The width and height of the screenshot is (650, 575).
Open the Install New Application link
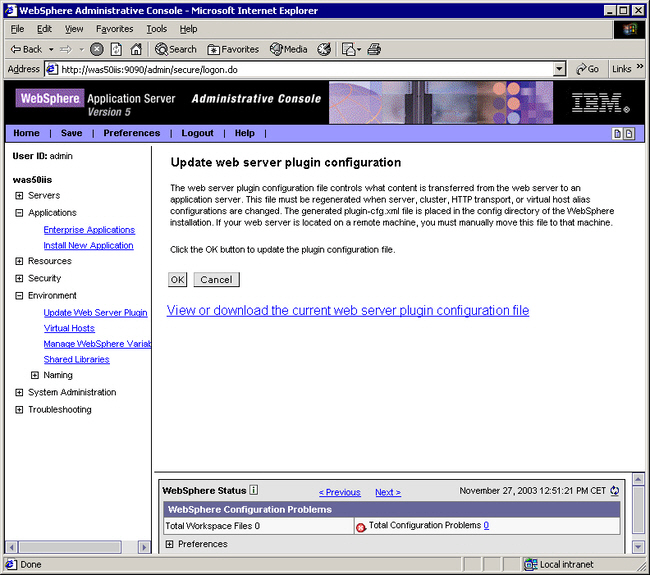tap(88, 245)
